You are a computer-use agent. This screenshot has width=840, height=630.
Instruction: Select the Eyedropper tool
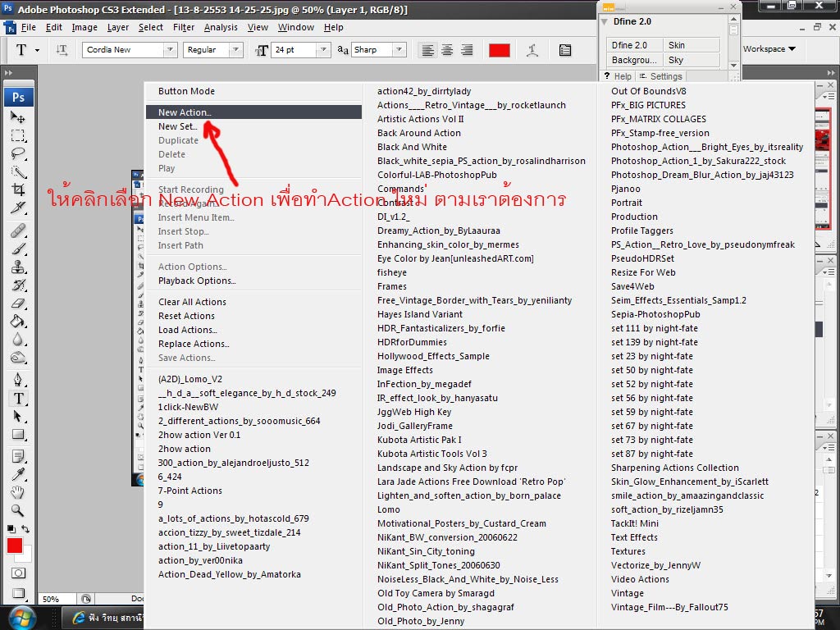point(18,474)
